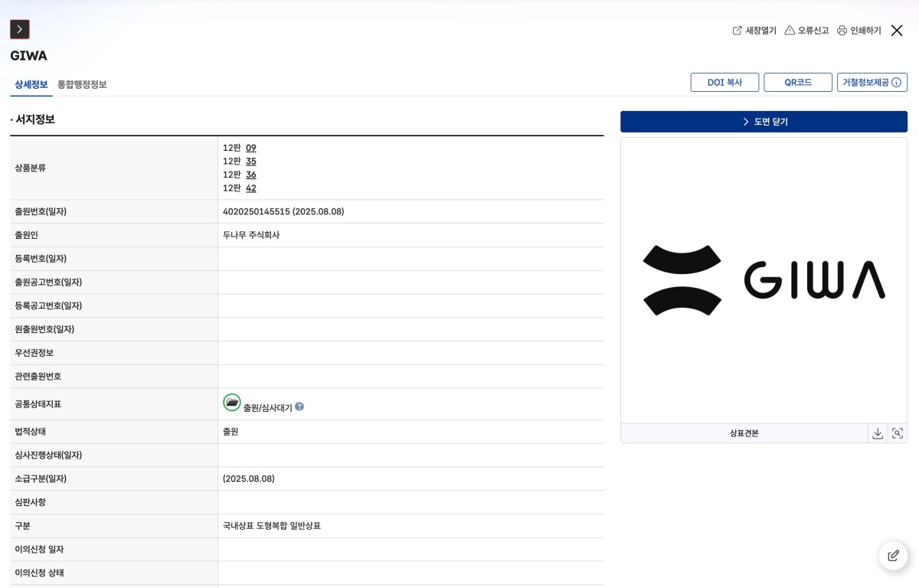Open the page in a new window (새창열기)
919x588 pixels.
tap(754, 31)
